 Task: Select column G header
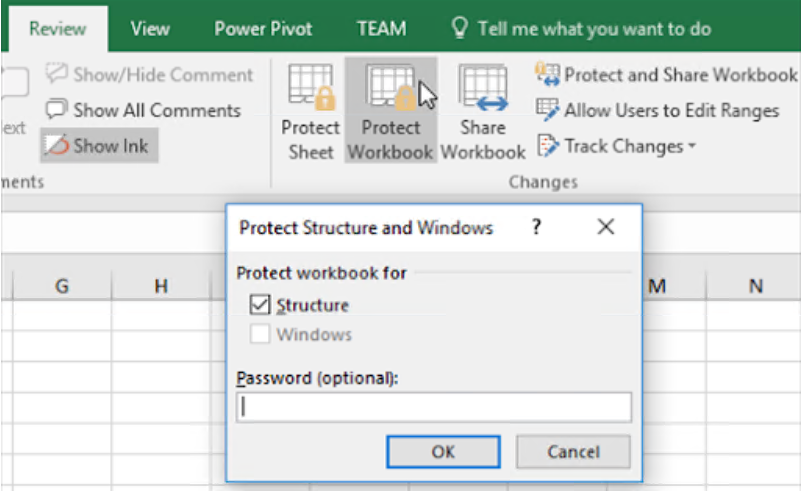point(62,287)
